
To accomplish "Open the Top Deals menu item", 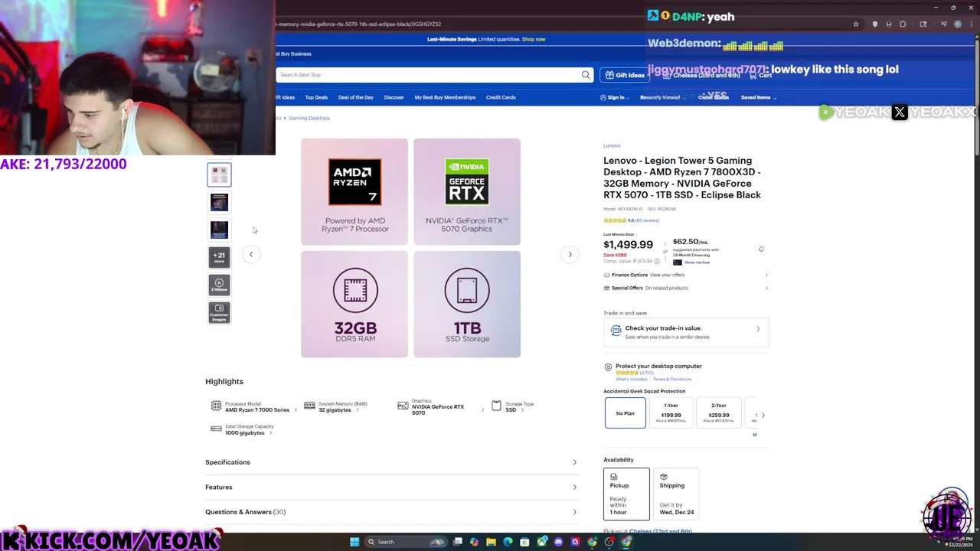I will (316, 97).
